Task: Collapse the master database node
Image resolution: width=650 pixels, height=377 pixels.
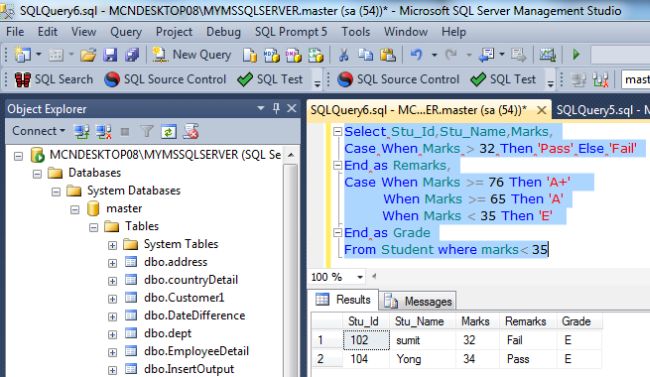Action: (75, 209)
